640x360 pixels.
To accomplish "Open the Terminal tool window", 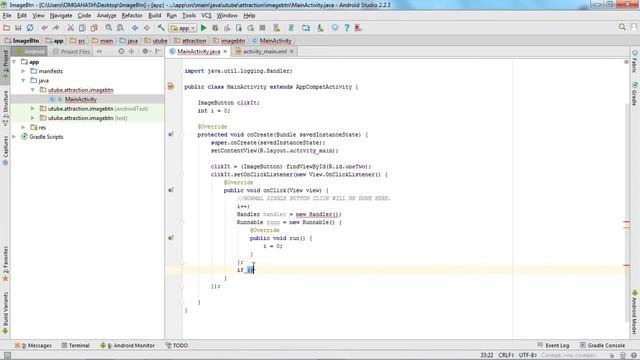I will (x=75, y=345).
